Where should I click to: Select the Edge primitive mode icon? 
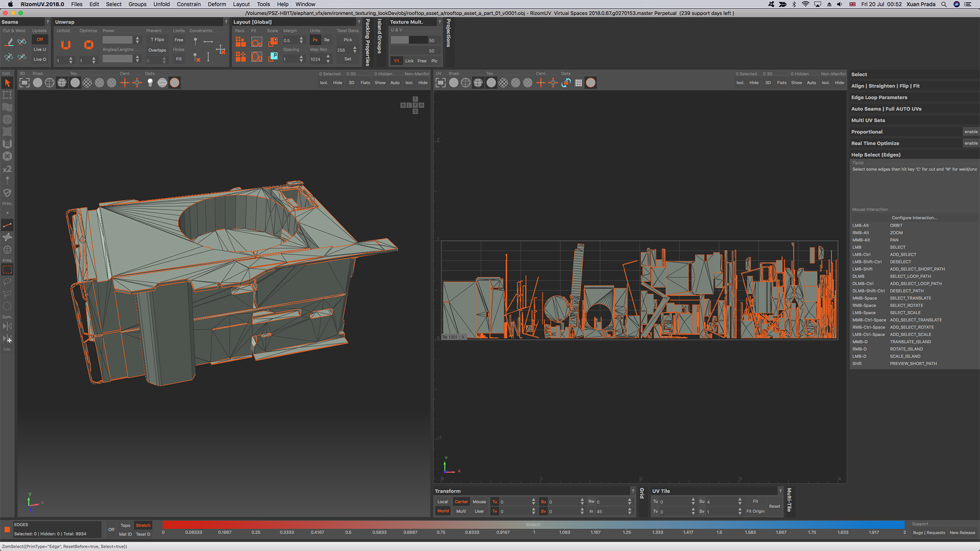pyautogui.click(x=7, y=225)
